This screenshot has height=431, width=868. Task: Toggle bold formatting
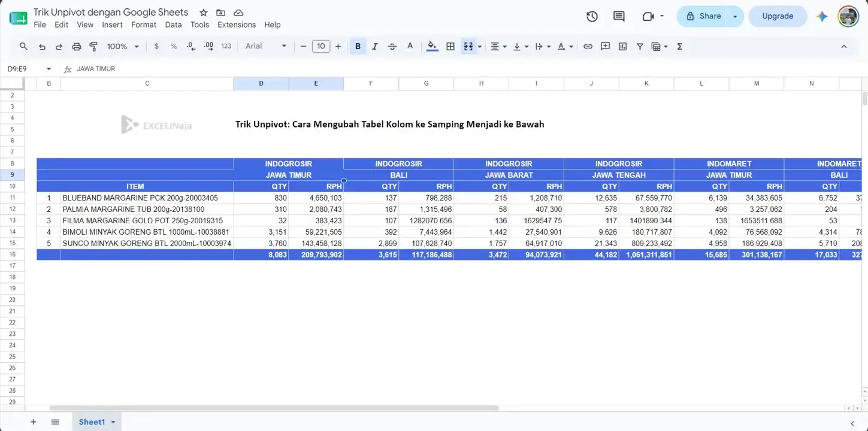358,46
